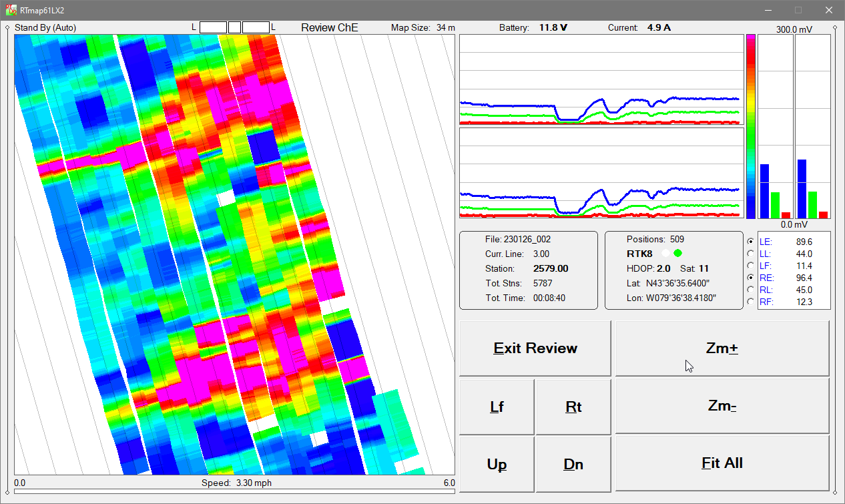This screenshot has width=845, height=504.
Task: Select the LF channel radio button
Action: tap(751, 266)
